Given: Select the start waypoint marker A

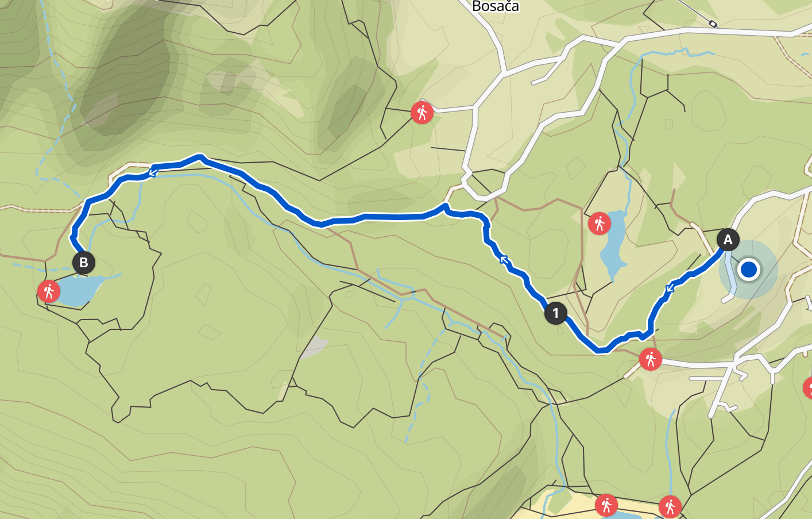Looking at the screenshot, I should 728,240.
